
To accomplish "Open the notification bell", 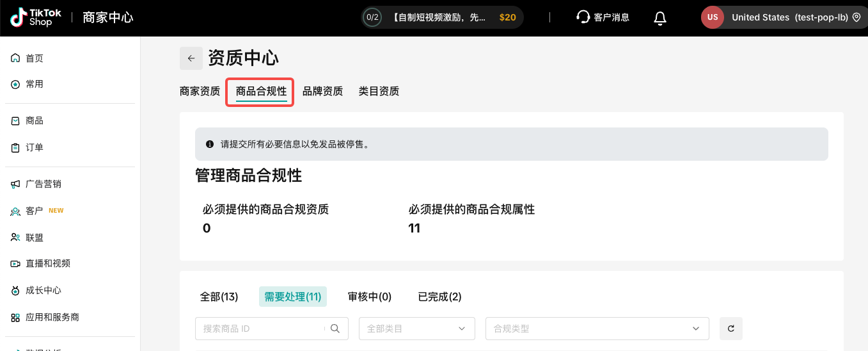I will [x=660, y=18].
